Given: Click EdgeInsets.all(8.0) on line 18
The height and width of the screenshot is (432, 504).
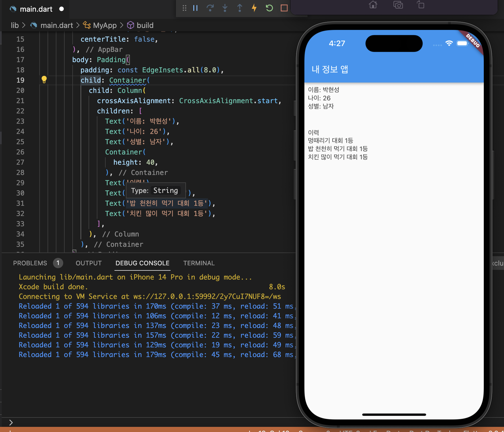Looking at the screenshot, I should click(x=181, y=70).
